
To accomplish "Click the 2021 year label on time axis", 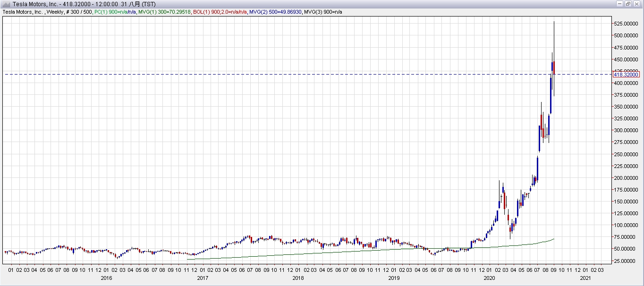I will point(585,278).
